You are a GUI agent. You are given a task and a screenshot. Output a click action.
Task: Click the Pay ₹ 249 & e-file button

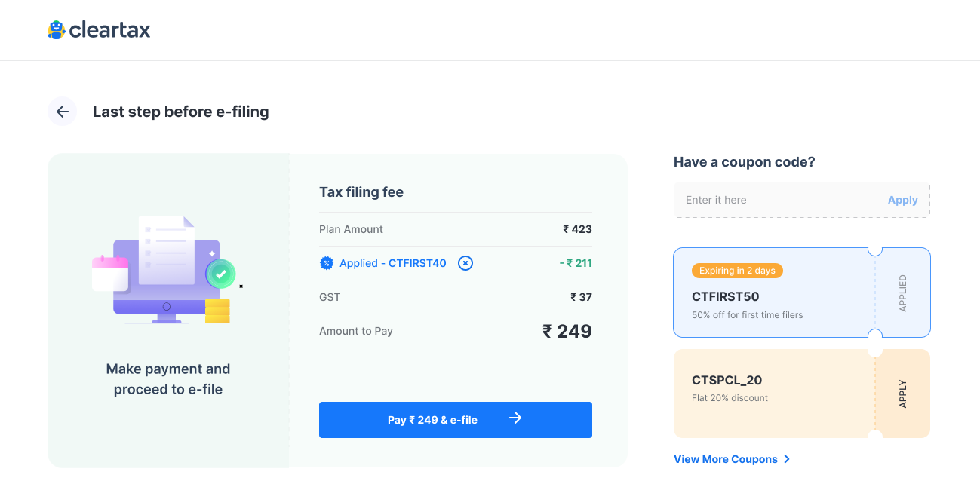(456, 420)
